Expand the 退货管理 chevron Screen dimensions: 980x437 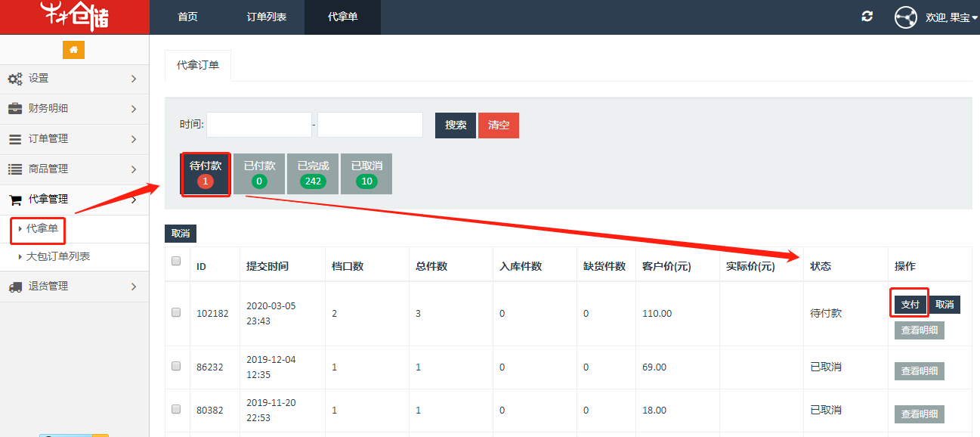[134, 287]
